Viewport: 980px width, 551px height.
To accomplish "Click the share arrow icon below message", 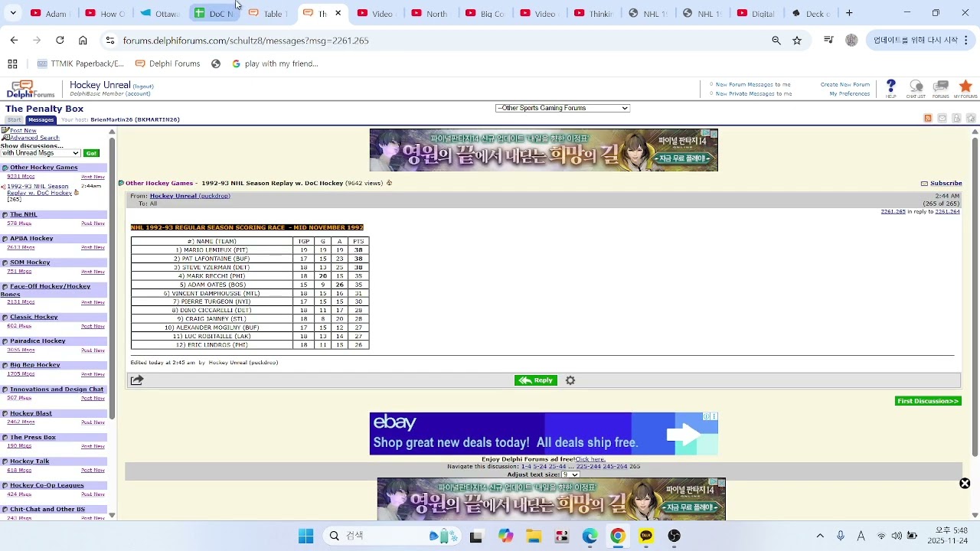I will 137,380.
